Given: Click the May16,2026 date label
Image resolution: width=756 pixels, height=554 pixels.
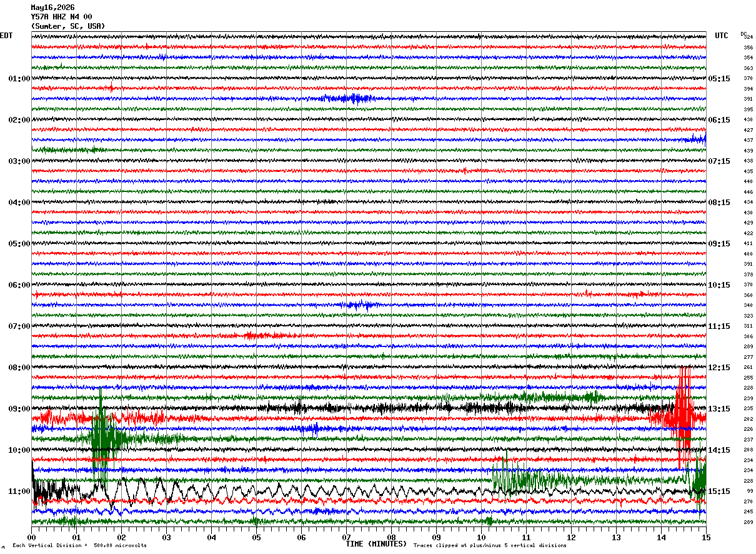Looking at the screenshot, I should 52,8.
